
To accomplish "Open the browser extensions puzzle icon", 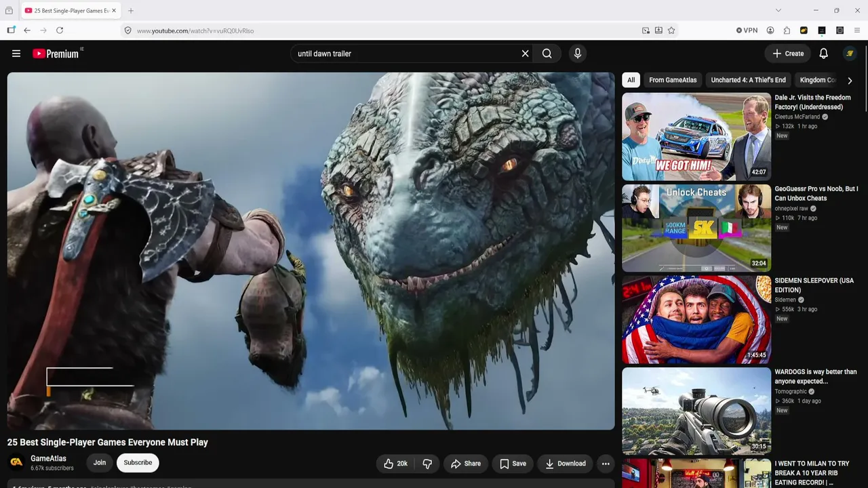I will click(x=787, y=30).
